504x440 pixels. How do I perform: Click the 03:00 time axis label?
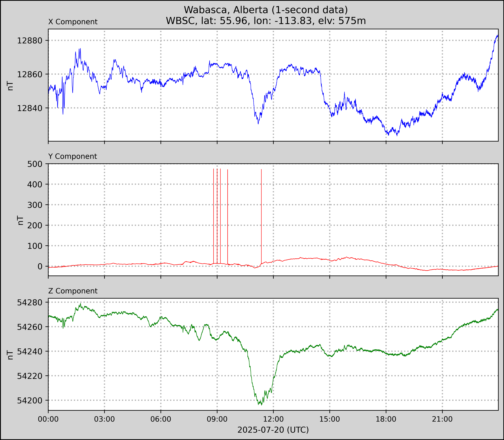click(x=104, y=419)
